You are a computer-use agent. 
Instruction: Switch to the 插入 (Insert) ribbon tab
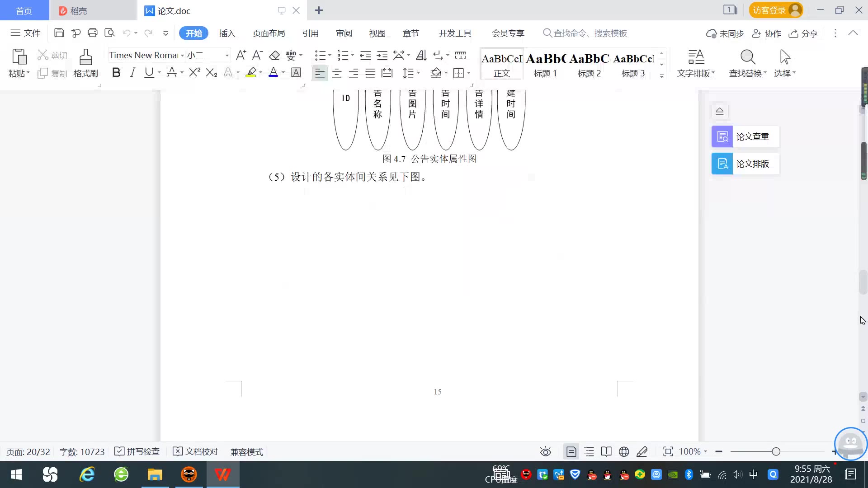[x=227, y=33]
